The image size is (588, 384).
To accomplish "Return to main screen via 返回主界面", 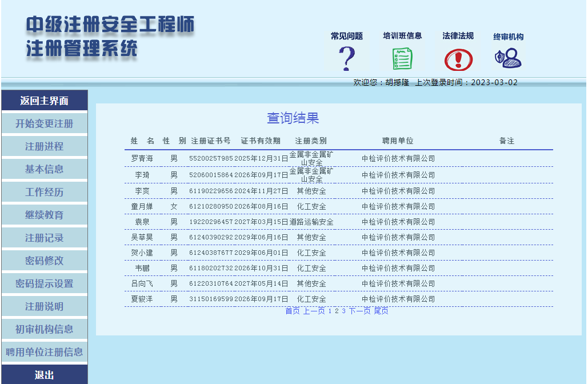I will point(44,100).
